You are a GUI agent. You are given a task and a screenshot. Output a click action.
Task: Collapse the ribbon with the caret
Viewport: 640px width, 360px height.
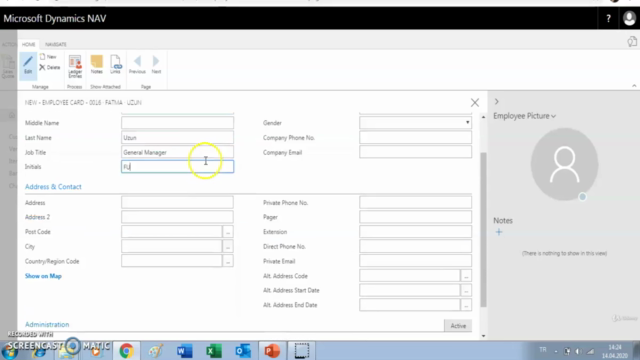pos(634,86)
